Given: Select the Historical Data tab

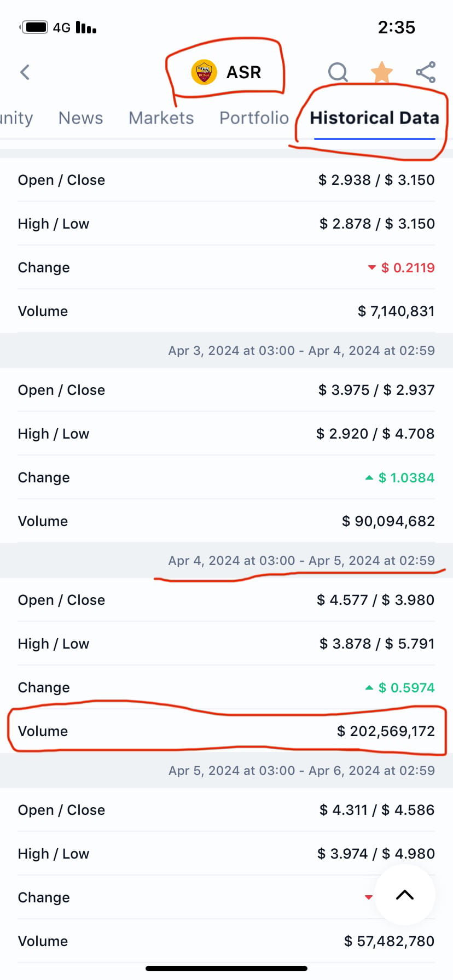Looking at the screenshot, I should click(374, 118).
